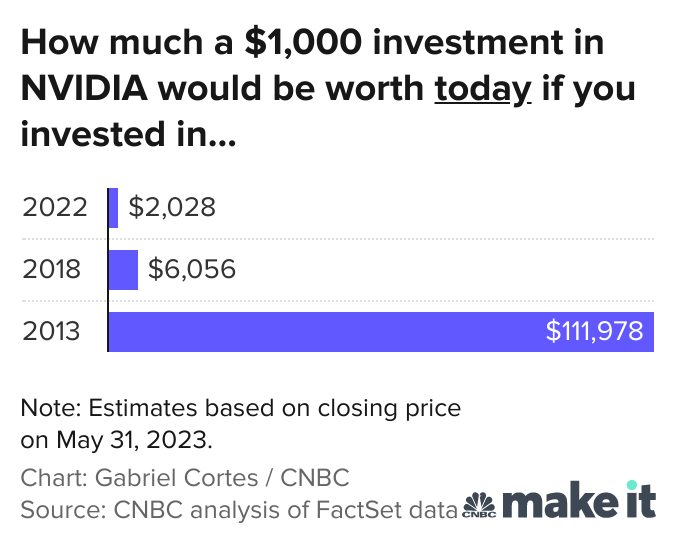
Task: Click the Source: CNBC analysis line
Action: (x=240, y=508)
